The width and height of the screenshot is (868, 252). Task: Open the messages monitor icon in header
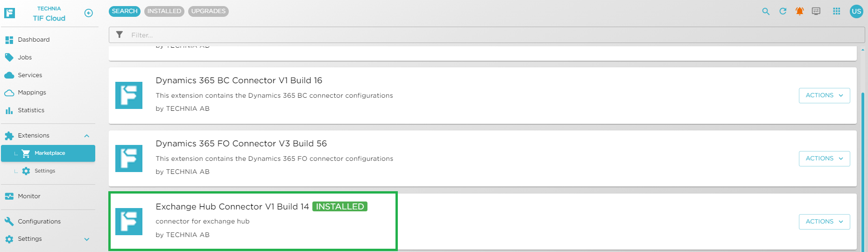point(816,11)
